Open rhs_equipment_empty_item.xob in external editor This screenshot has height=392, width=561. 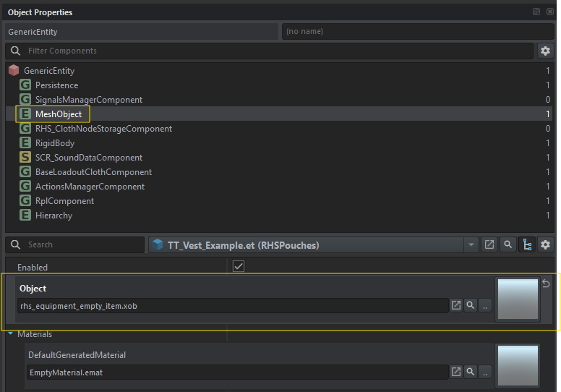tap(456, 306)
